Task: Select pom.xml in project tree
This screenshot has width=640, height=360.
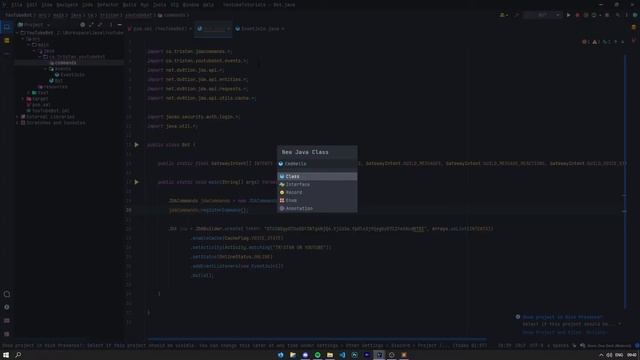Action: coord(38,105)
